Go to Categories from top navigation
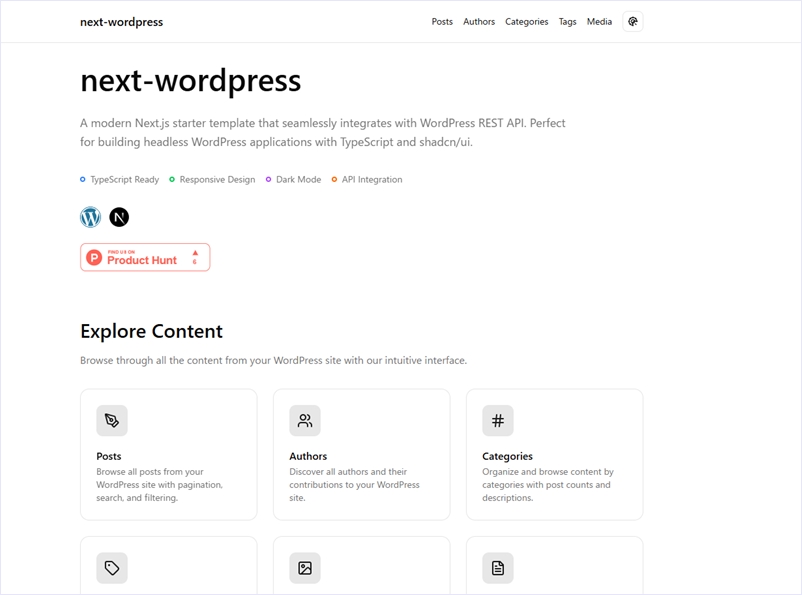 [x=526, y=22]
